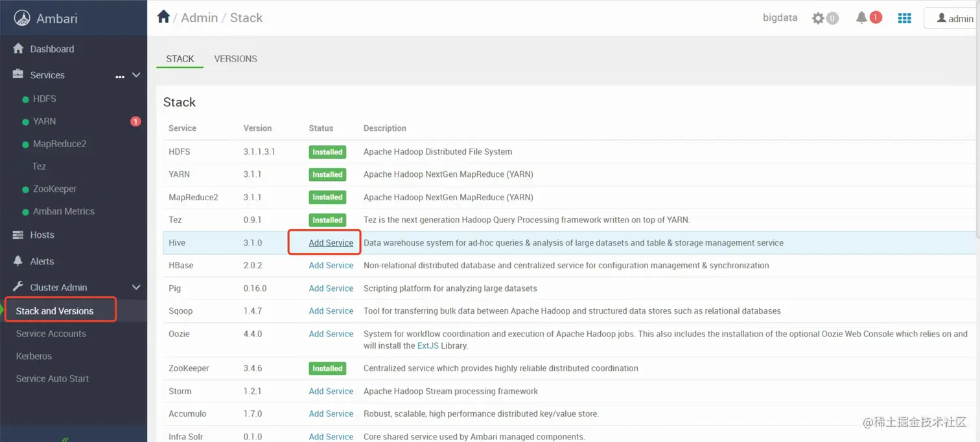Image resolution: width=980 pixels, height=442 pixels.
Task: Click the Hive service name cell
Action: click(x=177, y=242)
